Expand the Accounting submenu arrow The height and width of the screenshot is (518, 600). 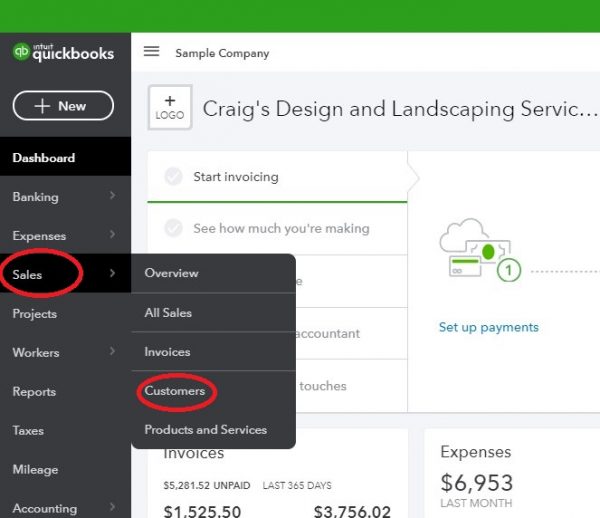pyautogui.click(x=113, y=509)
